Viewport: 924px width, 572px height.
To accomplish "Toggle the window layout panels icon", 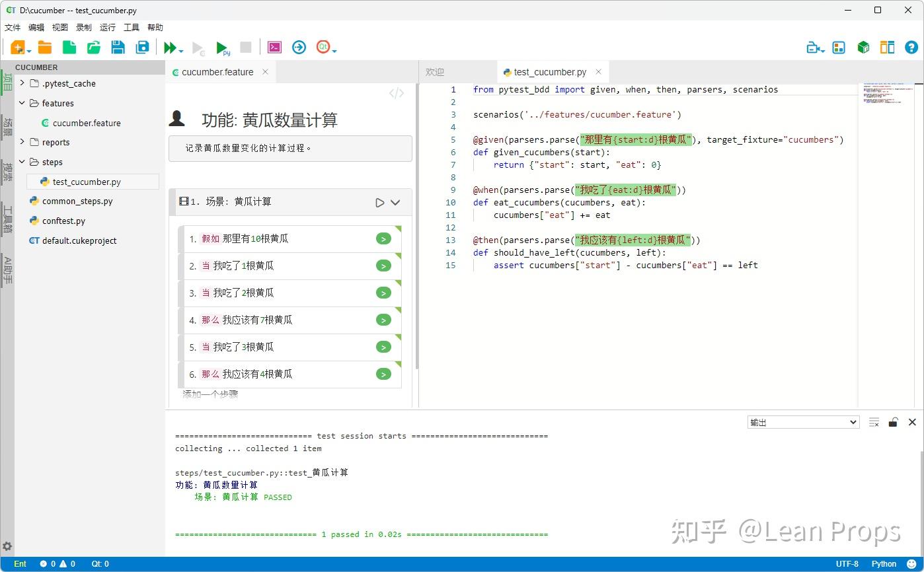I will [x=888, y=47].
